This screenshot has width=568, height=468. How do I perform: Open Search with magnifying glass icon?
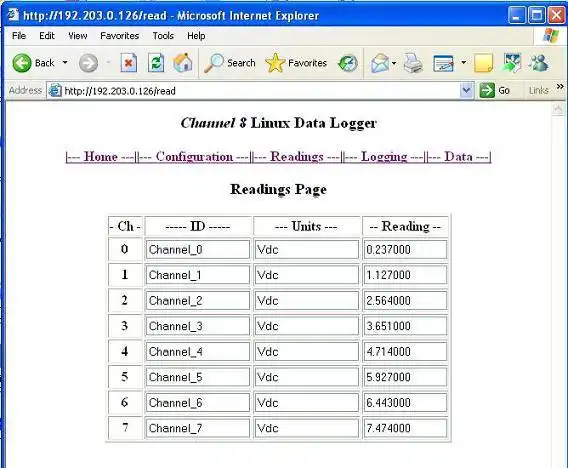click(230, 63)
